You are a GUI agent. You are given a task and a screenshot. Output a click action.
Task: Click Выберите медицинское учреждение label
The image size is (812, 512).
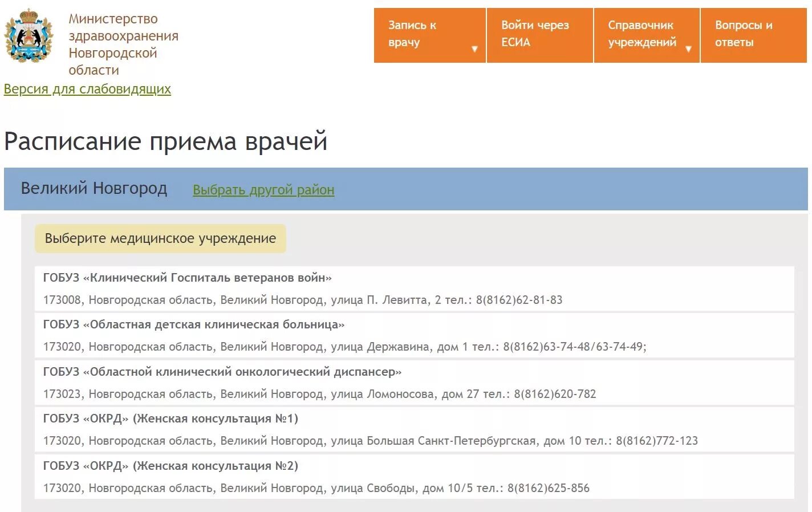[x=160, y=238]
